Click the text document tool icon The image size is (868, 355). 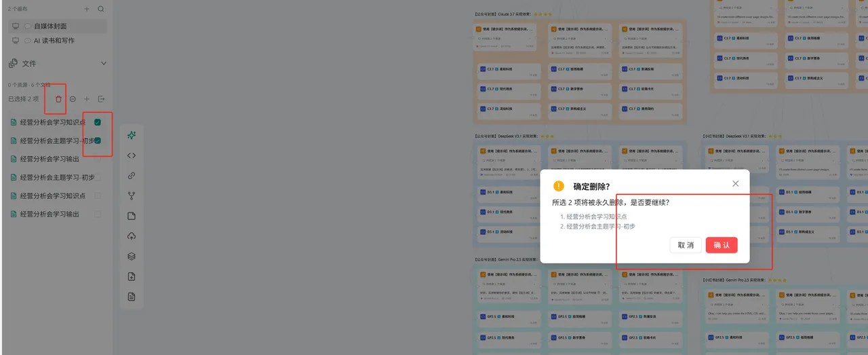point(132,297)
